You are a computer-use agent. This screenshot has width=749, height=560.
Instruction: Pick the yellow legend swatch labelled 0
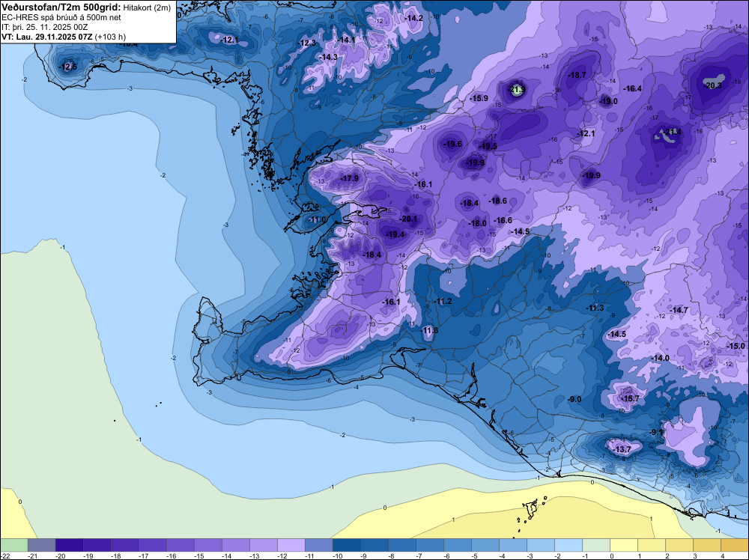click(x=624, y=545)
